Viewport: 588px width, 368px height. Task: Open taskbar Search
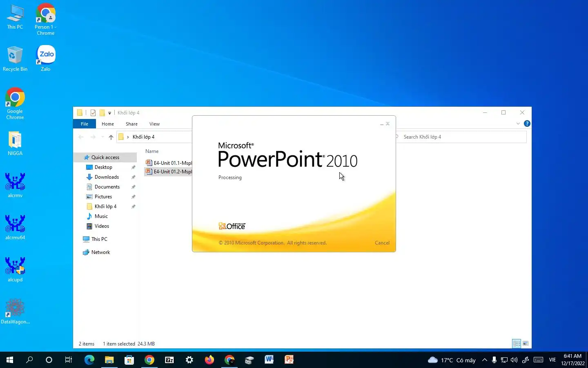[29, 360]
